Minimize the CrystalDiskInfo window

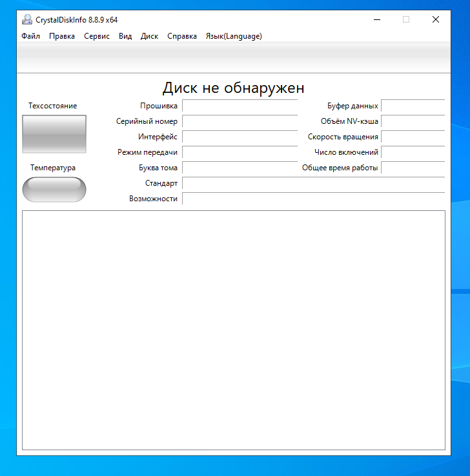(377, 20)
